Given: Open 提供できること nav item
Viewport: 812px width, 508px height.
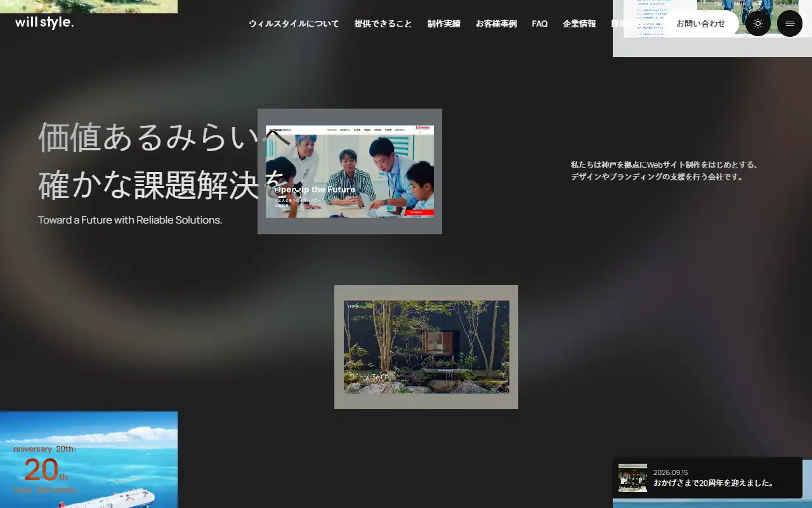Looking at the screenshot, I should tap(383, 23).
